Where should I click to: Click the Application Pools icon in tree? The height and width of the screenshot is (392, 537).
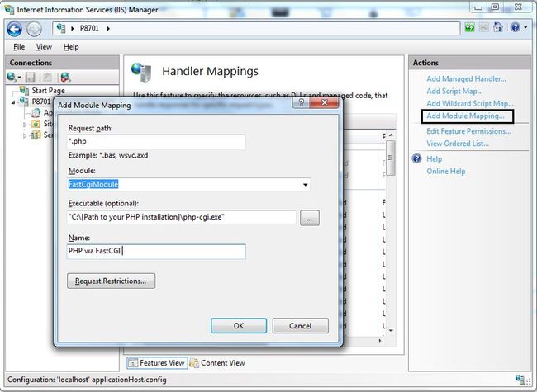point(36,112)
